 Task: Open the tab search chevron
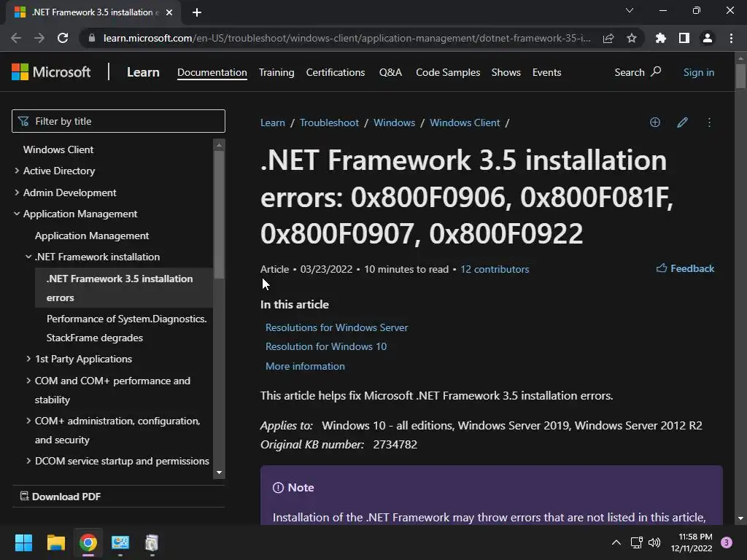pyautogui.click(x=630, y=10)
